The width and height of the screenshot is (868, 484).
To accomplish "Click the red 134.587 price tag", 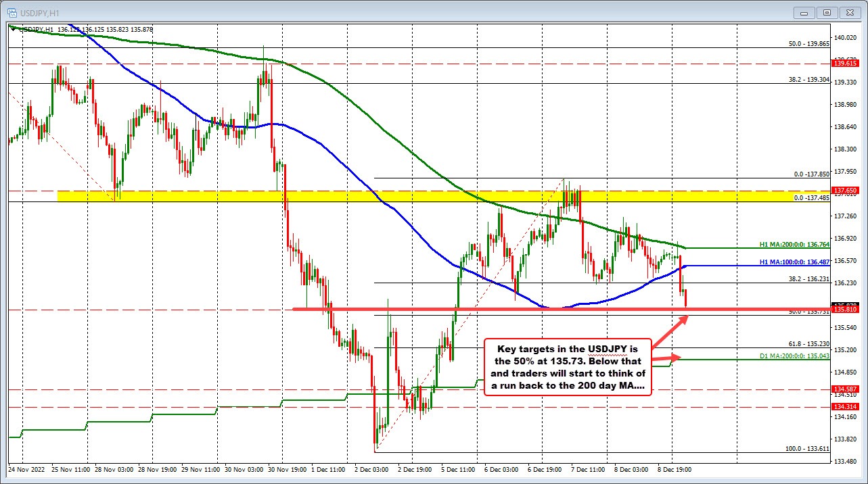I will (846, 389).
